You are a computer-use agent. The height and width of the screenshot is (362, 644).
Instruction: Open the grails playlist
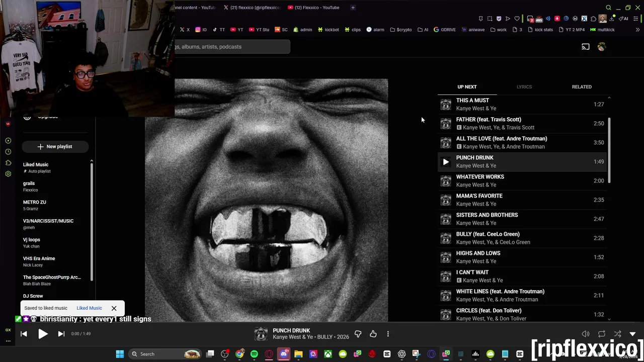55,187
